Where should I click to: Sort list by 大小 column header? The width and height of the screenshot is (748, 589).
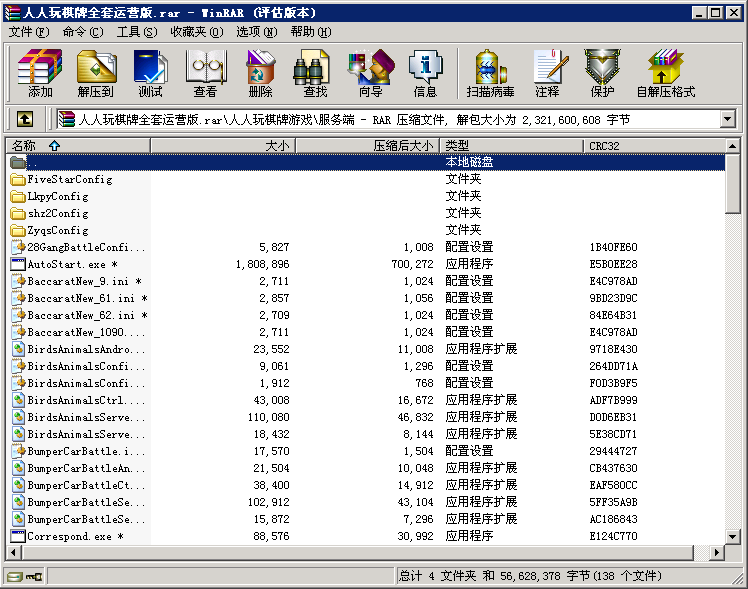[x=223, y=146]
